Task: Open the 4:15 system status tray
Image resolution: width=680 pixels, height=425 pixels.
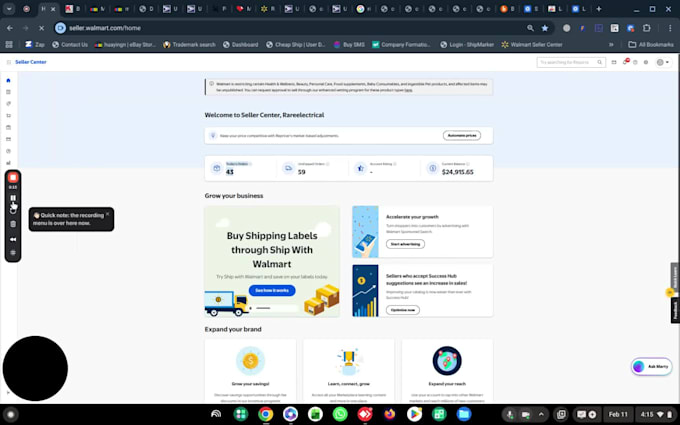Action: click(656, 414)
